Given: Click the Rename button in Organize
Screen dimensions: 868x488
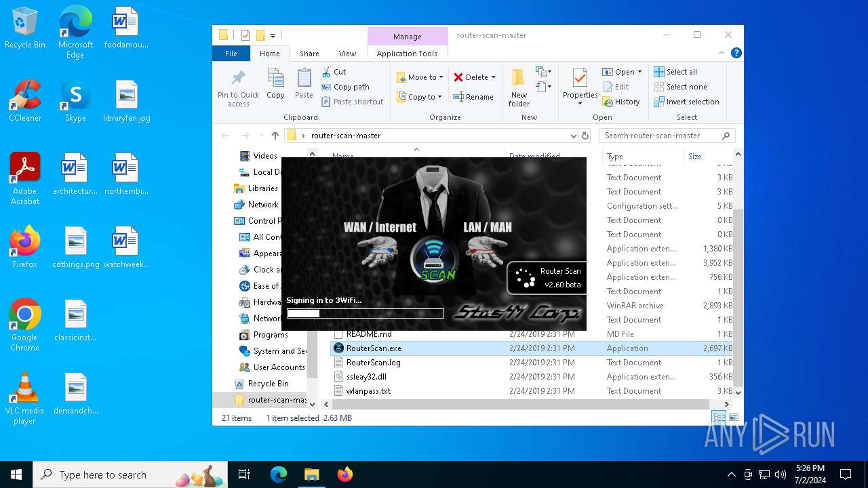Looking at the screenshot, I should pos(473,97).
